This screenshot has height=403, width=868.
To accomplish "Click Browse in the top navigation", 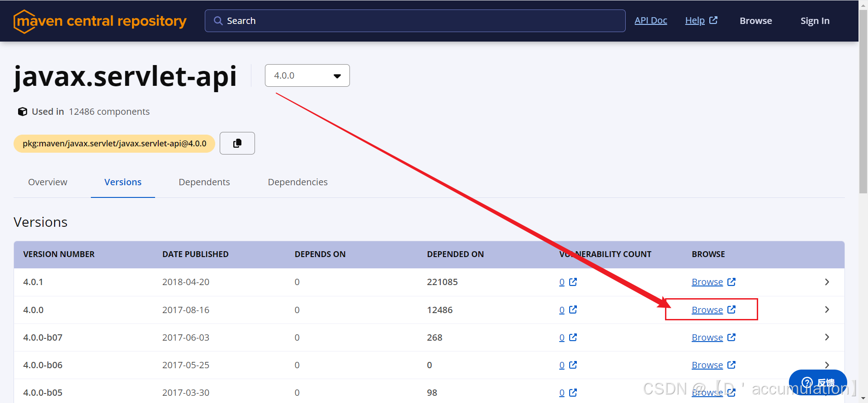I will tap(756, 21).
